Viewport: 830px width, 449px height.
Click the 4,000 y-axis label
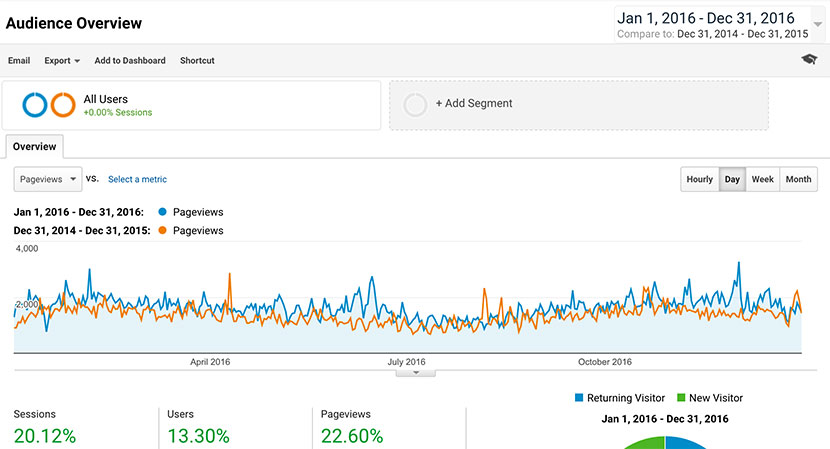(27, 248)
